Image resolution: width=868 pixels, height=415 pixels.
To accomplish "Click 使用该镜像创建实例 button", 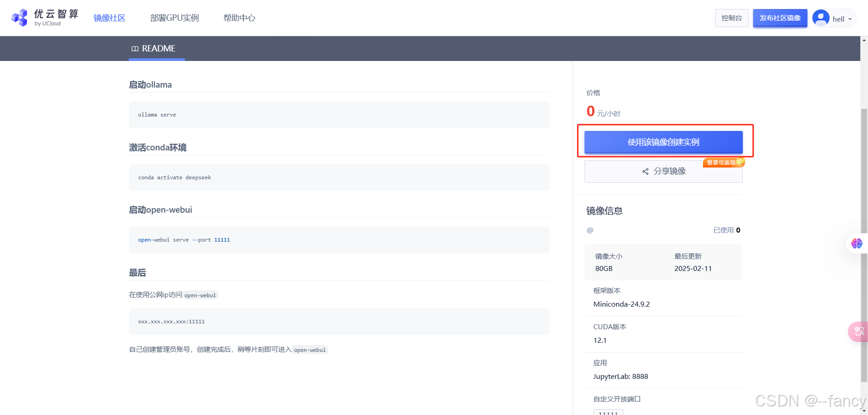I will pos(663,142).
